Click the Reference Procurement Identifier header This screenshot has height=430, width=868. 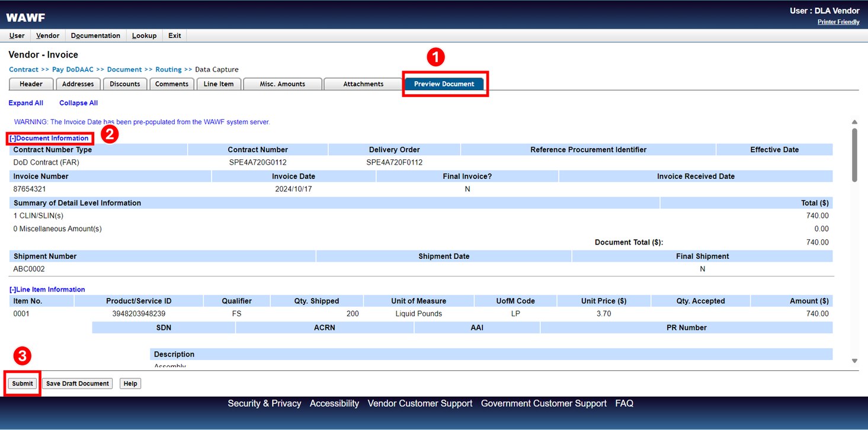[x=588, y=150]
